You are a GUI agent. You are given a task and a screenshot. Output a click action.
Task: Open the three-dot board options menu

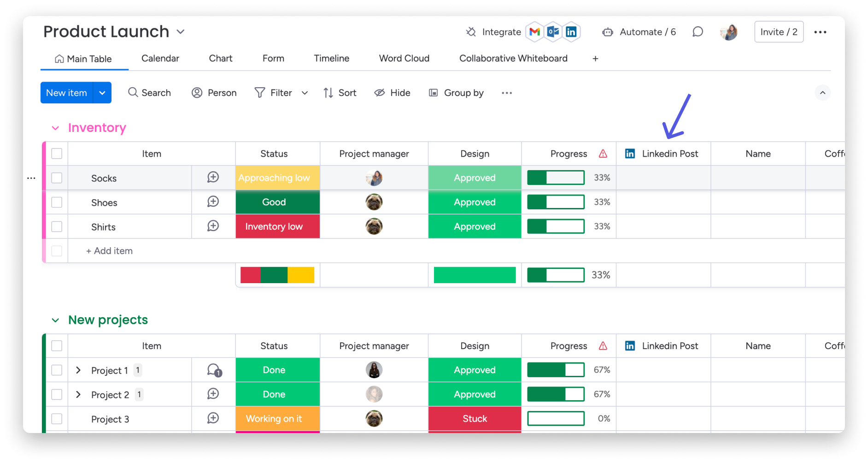[x=820, y=32]
